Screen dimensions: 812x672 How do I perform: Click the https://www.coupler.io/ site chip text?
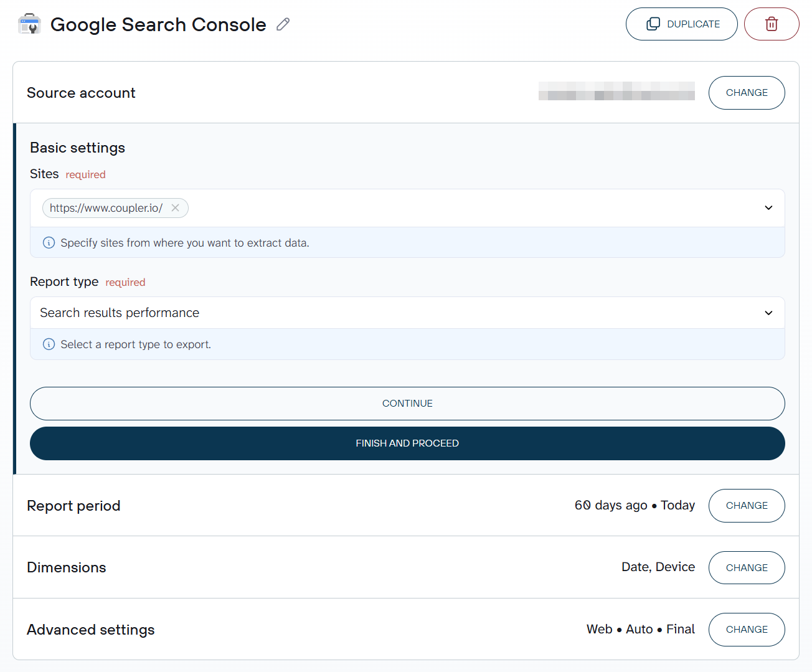click(x=106, y=208)
